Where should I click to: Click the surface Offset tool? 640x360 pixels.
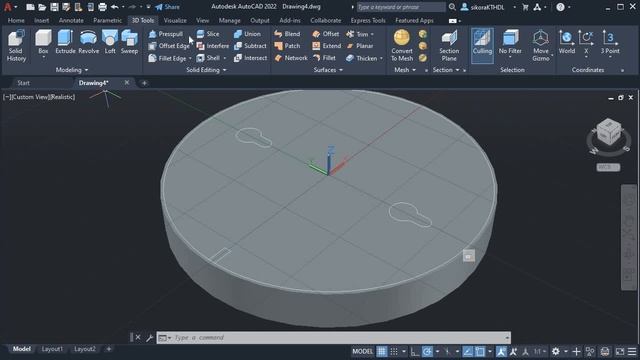click(x=326, y=34)
